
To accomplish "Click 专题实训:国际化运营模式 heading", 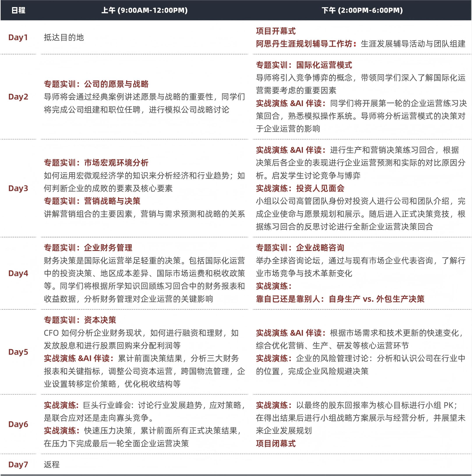I will coord(304,65).
